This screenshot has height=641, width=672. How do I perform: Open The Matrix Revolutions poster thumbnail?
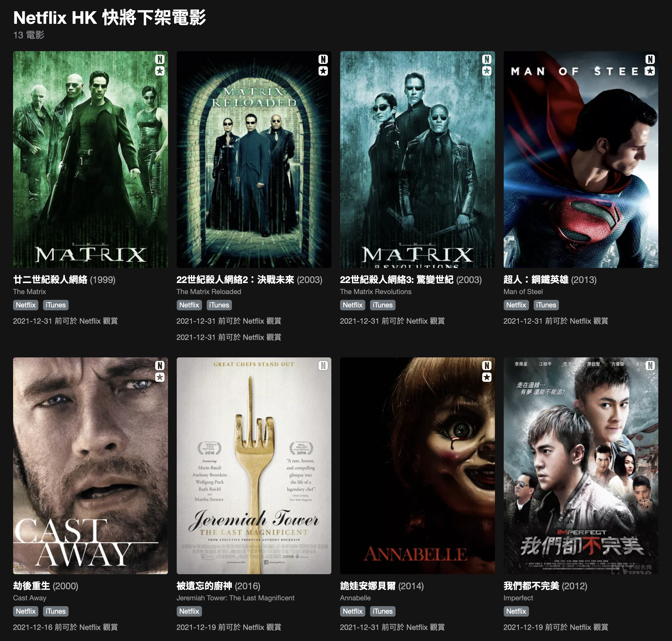click(x=417, y=159)
